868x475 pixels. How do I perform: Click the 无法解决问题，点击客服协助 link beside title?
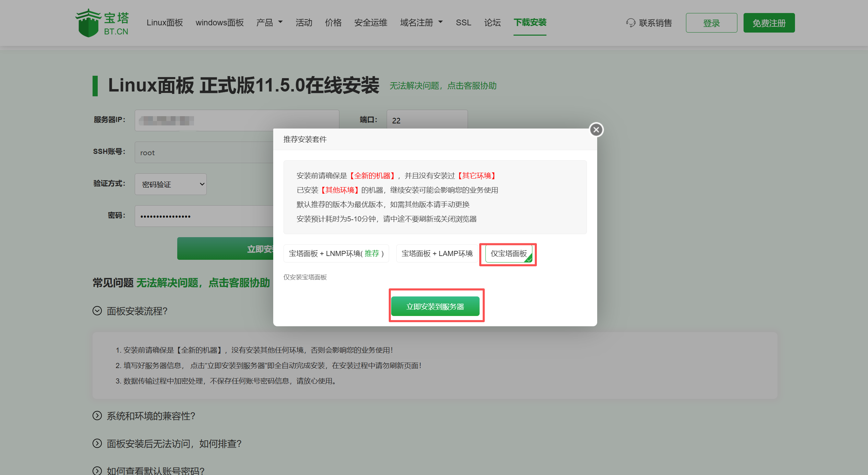[443, 86]
